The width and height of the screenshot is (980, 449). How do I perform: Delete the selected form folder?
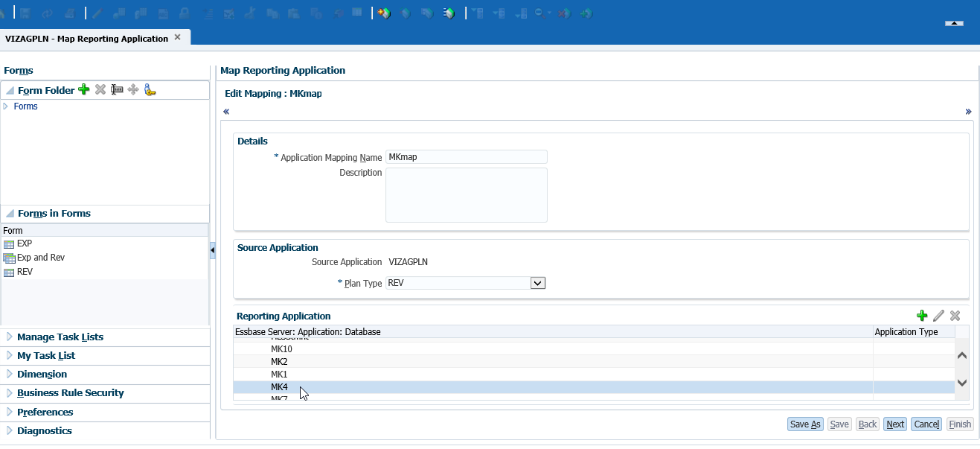coord(100,89)
